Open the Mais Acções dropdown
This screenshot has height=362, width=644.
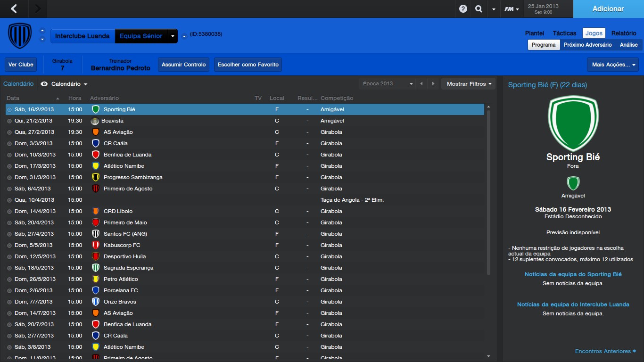tap(613, 65)
